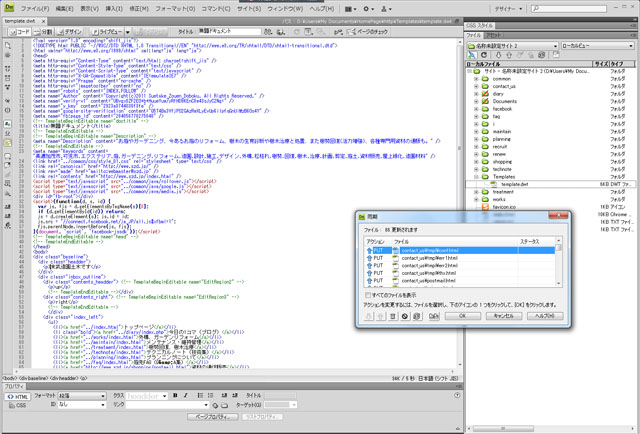Viewport: 640px width, 434px height.
Task: Switch to Split view button
Action: tap(43, 31)
